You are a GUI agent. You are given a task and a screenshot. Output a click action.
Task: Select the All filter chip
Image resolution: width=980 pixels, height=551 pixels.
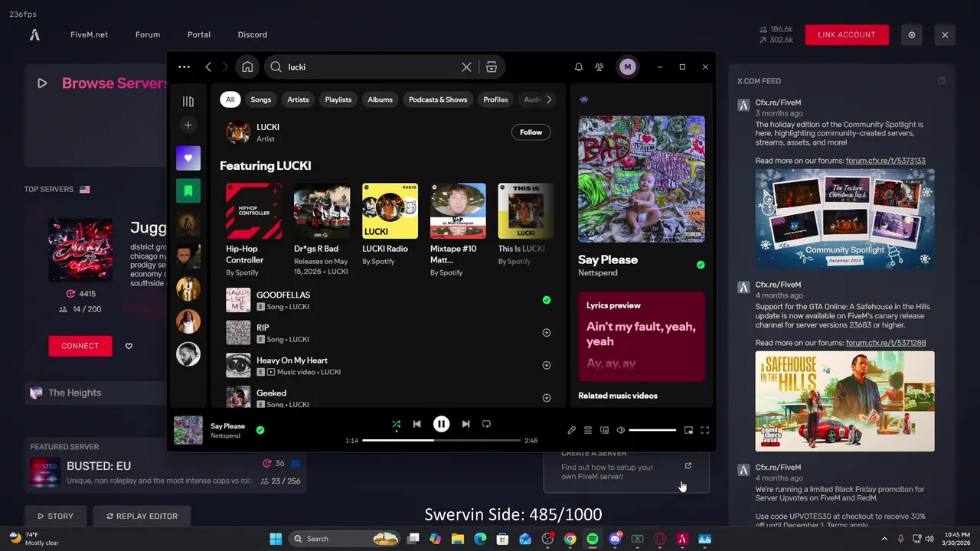(x=230, y=99)
